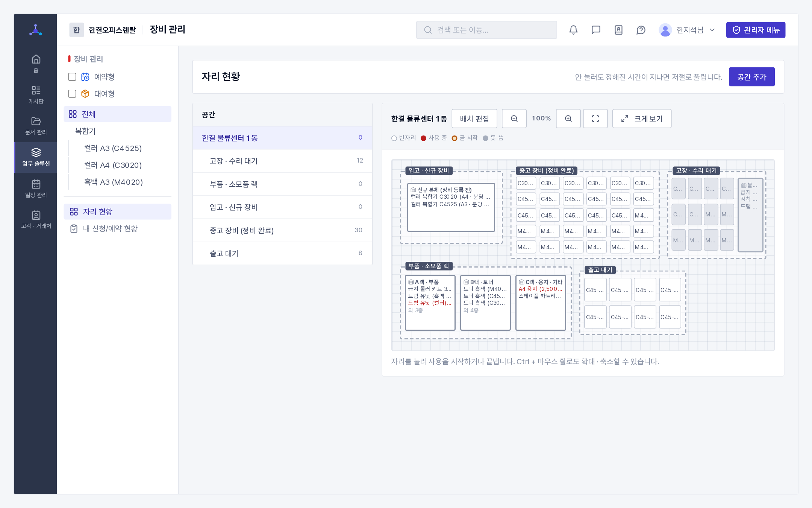
Task: Open 고객 · 거래처 in the sidebar
Action: click(x=36, y=220)
